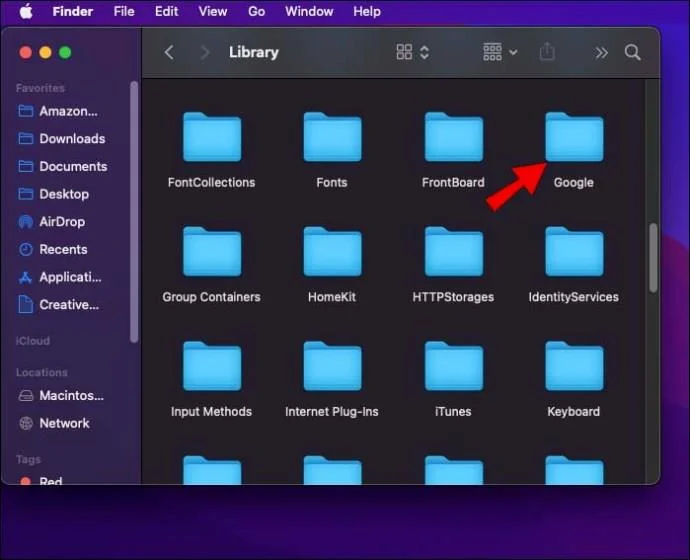Open Amazon folder in sidebar

coord(58,111)
